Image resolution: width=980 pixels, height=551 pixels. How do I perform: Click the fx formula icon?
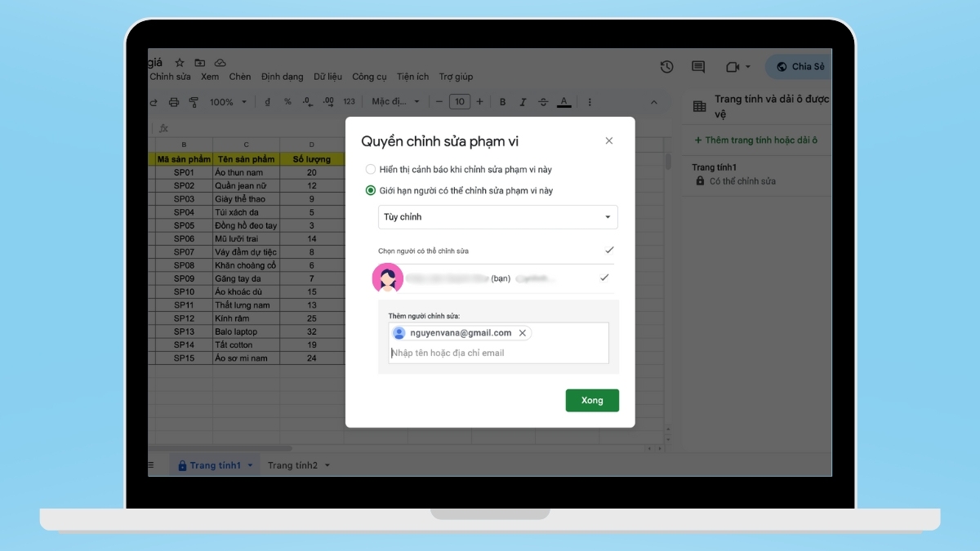tap(163, 128)
